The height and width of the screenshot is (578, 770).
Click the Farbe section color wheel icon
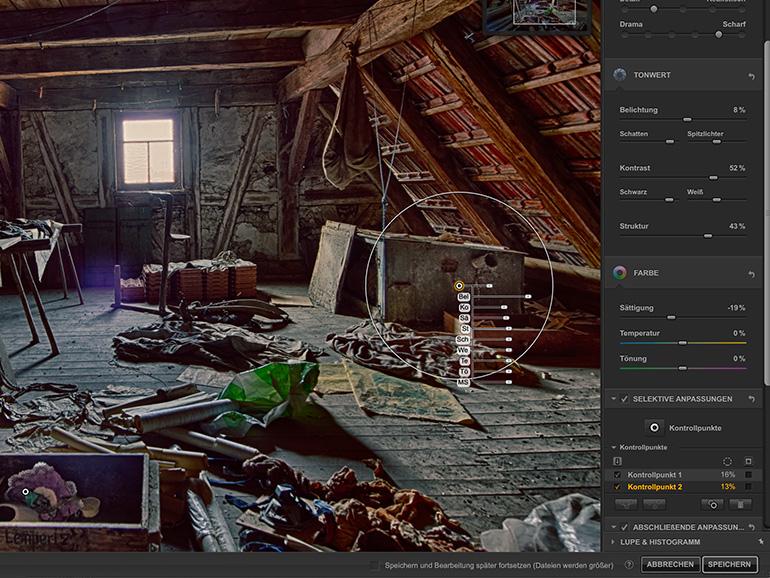coord(619,273)
